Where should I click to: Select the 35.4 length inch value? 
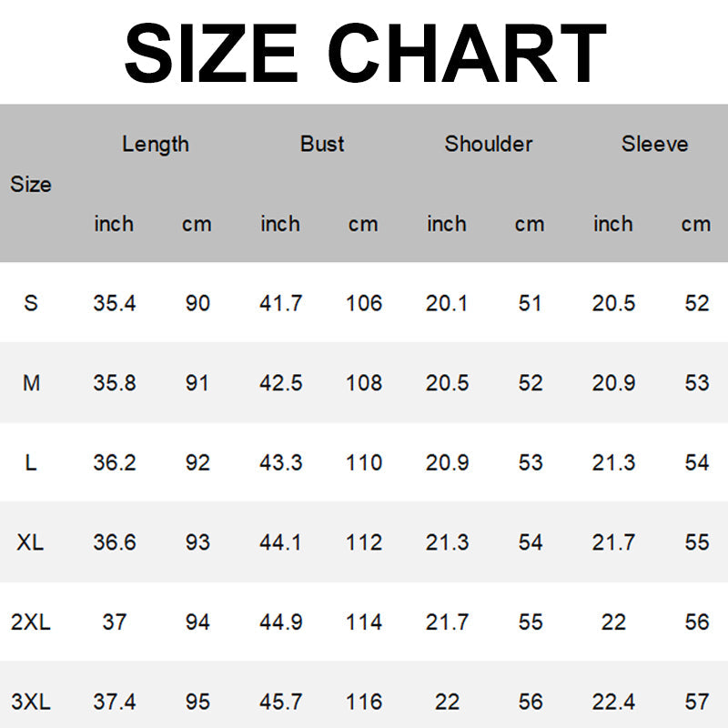pos(115,303)
